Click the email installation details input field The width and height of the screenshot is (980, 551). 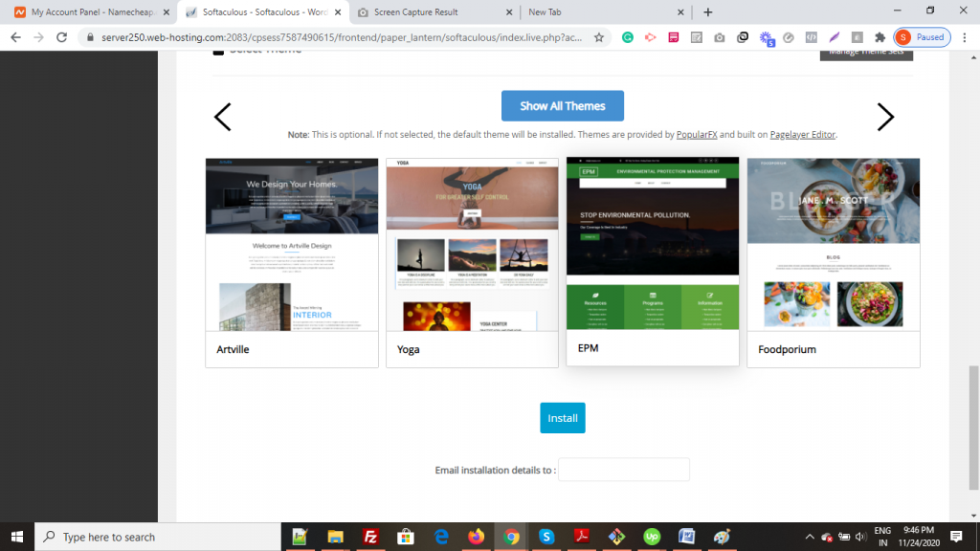coord(624,470)
